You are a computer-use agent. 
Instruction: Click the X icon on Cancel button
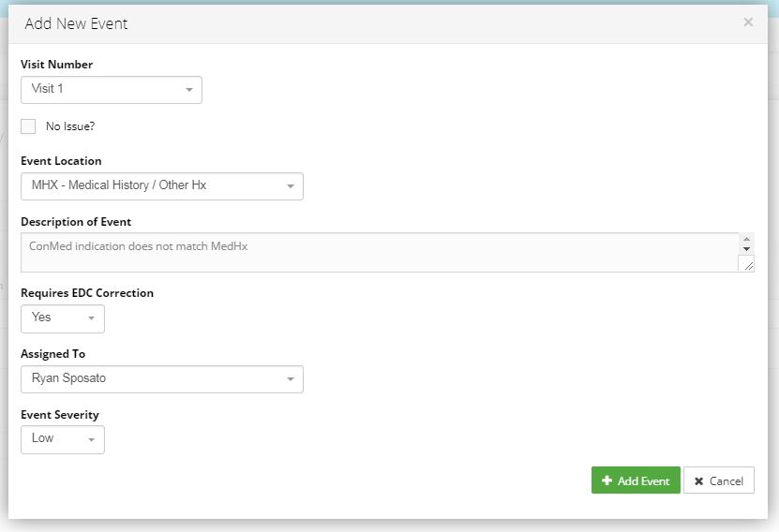coord(698,481)
